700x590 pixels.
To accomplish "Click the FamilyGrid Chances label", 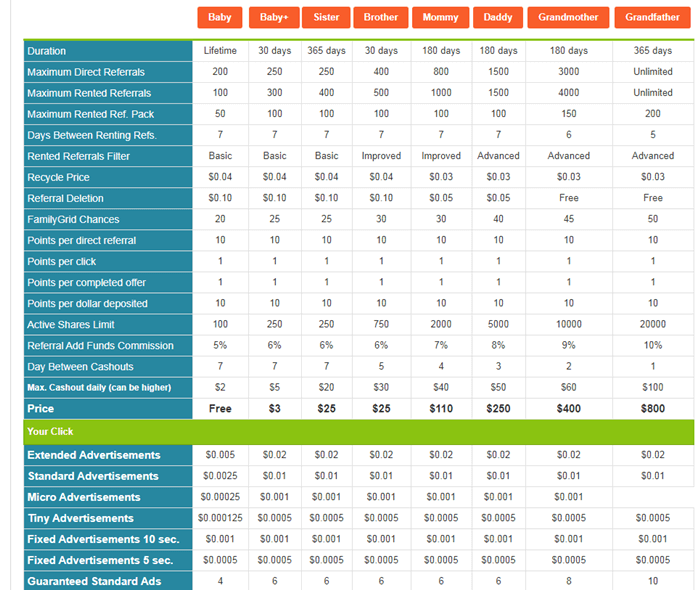I will coord(73,219).
